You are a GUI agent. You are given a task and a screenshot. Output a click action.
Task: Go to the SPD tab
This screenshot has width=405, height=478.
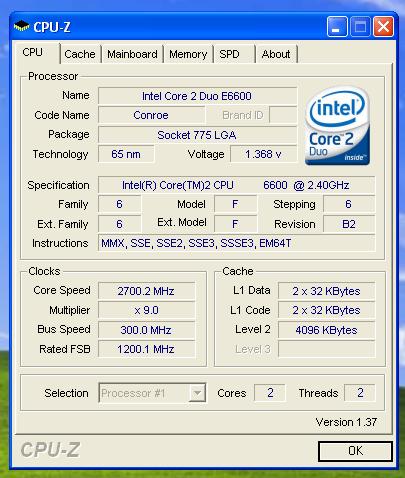point(234,54)
